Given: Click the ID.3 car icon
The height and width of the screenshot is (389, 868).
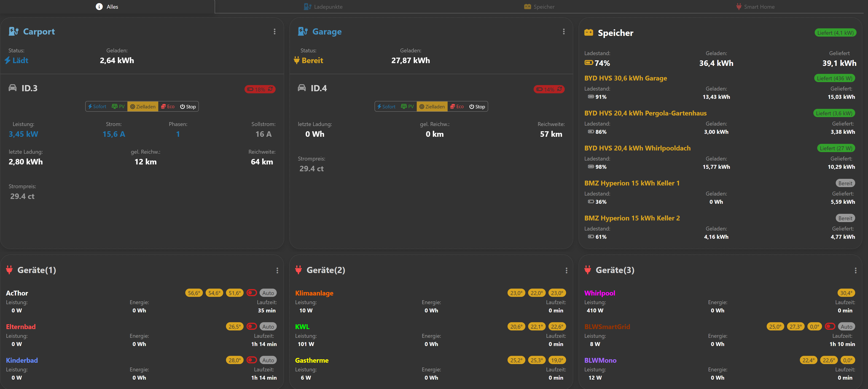Looking at the screenshot, I should pos(13,88).
